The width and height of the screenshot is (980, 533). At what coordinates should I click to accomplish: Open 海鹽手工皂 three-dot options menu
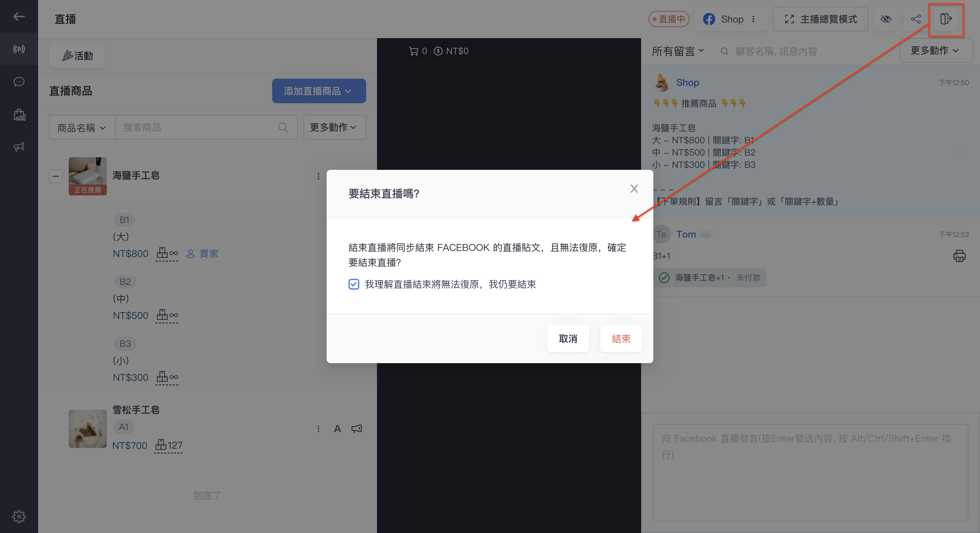318,176
